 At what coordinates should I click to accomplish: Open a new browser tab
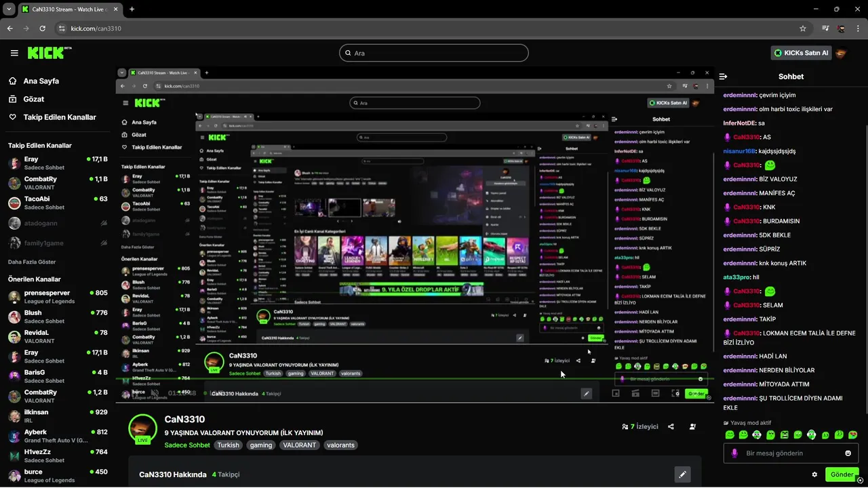click(132, 9)
